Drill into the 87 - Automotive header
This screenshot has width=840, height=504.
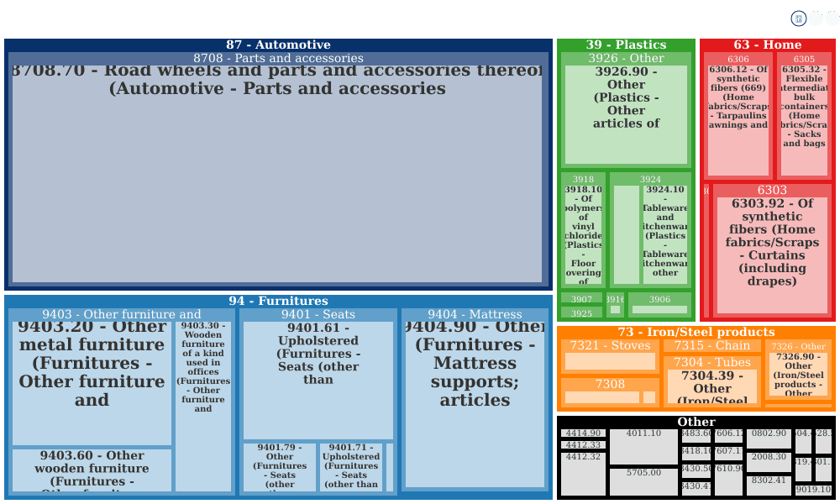[278, 45]
